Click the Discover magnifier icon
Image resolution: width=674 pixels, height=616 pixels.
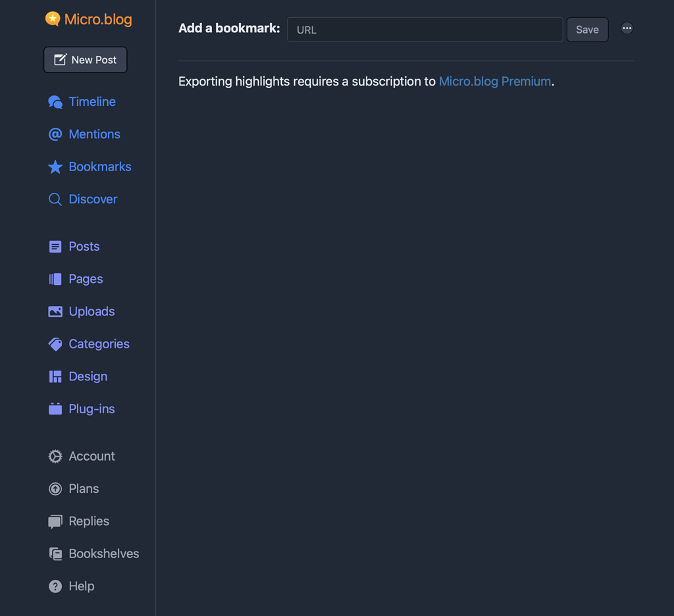(x=55, y=199)
